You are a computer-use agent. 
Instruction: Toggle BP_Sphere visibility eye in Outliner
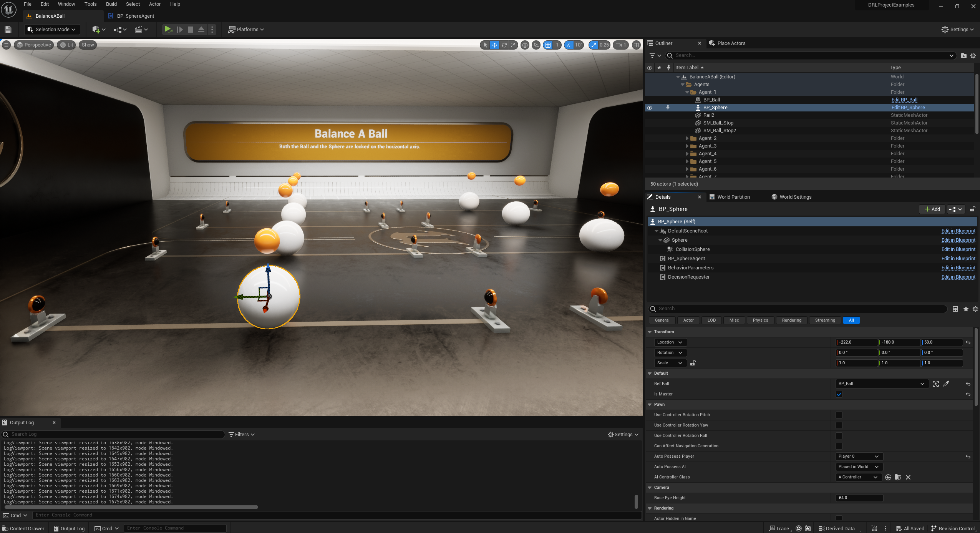pos(650,108)
